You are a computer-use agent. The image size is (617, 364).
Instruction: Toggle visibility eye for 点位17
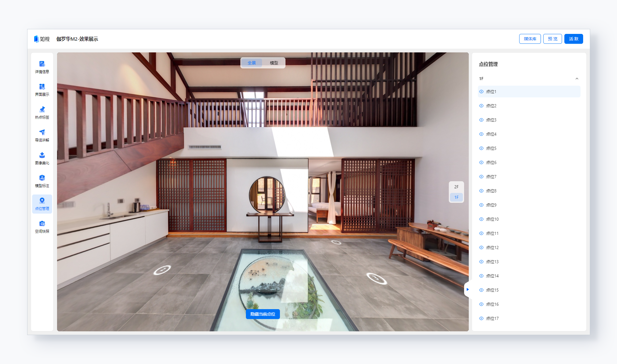coord(481,318)
